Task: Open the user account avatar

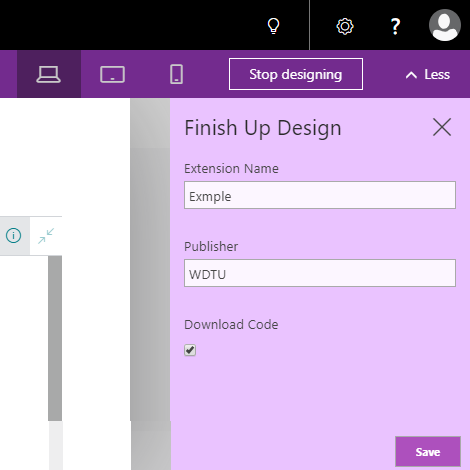Action: tap(445, 25)
